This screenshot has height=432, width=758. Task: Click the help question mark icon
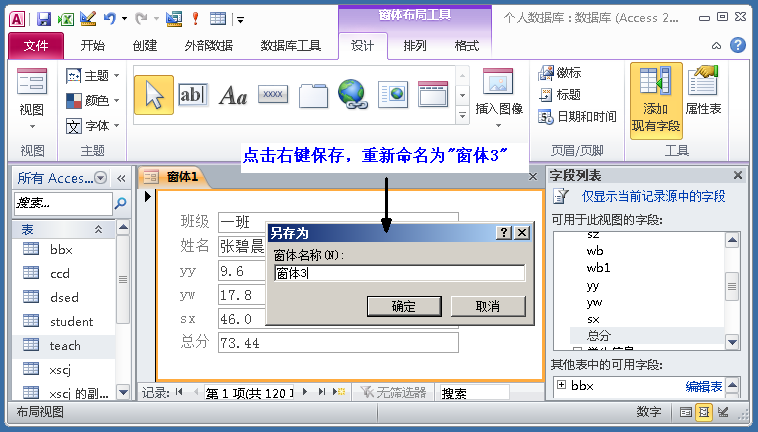click(x=738, y=45)
